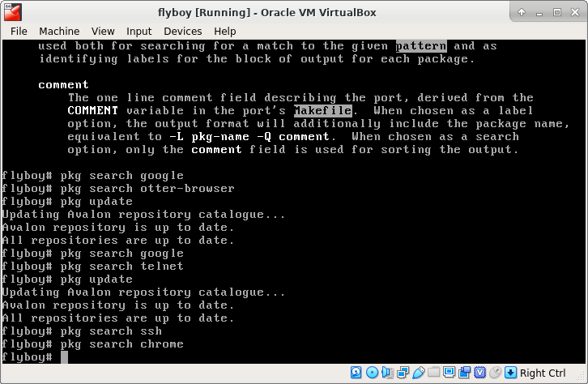Open the Help menu
This screenshot has height=384, width=588.
click(224, 31)
